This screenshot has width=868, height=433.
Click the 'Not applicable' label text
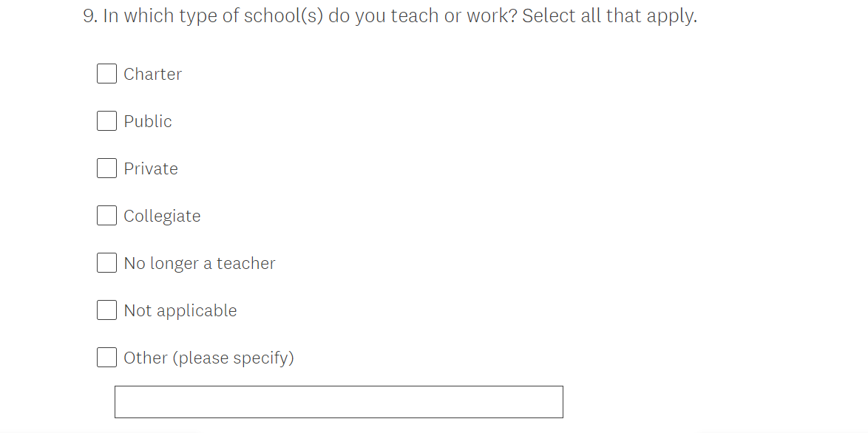point(180,310)
